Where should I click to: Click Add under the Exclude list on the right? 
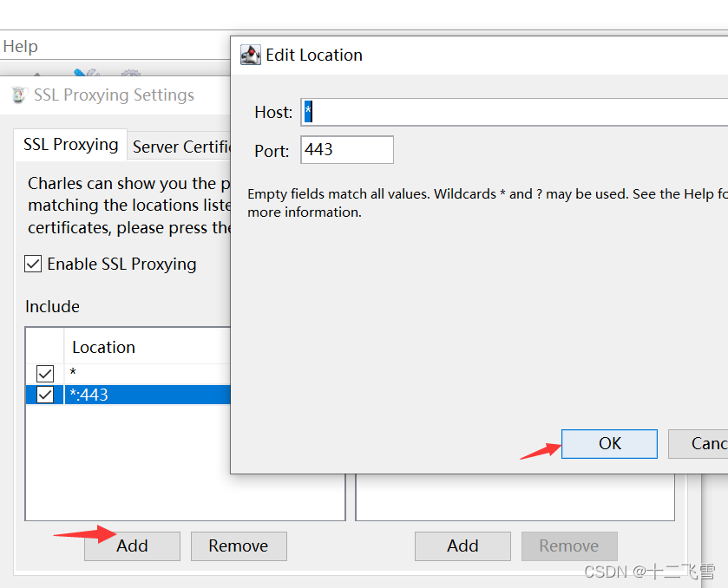click(x=462, y=546)
